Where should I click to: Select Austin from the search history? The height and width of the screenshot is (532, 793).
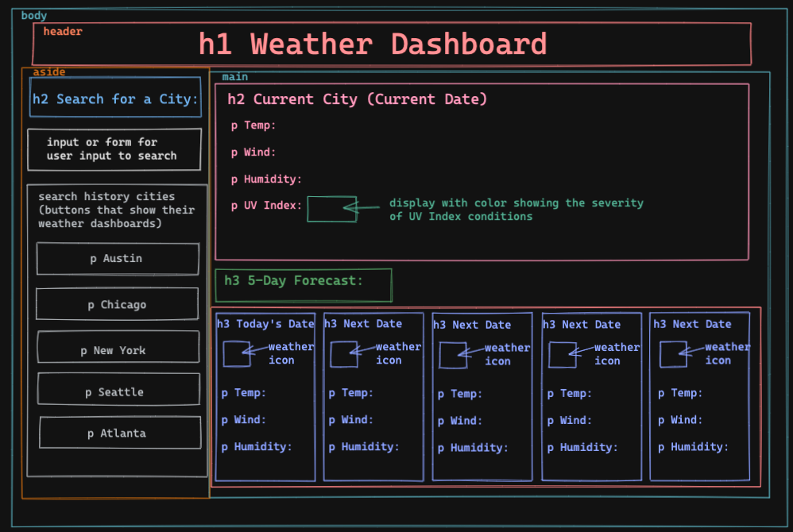(117, 258)
